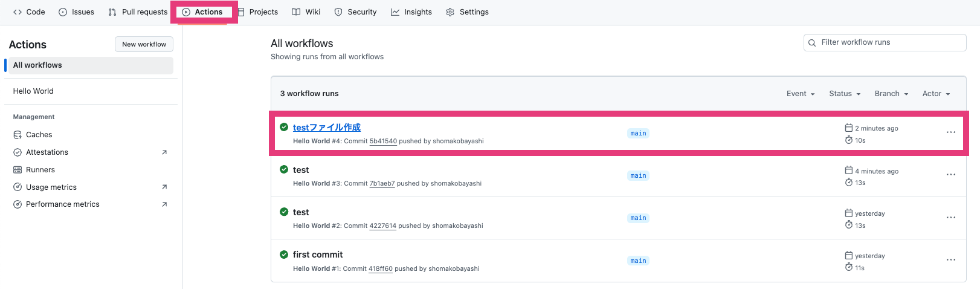
Task: Open the Code tab
Action: (x=29, y=12)
